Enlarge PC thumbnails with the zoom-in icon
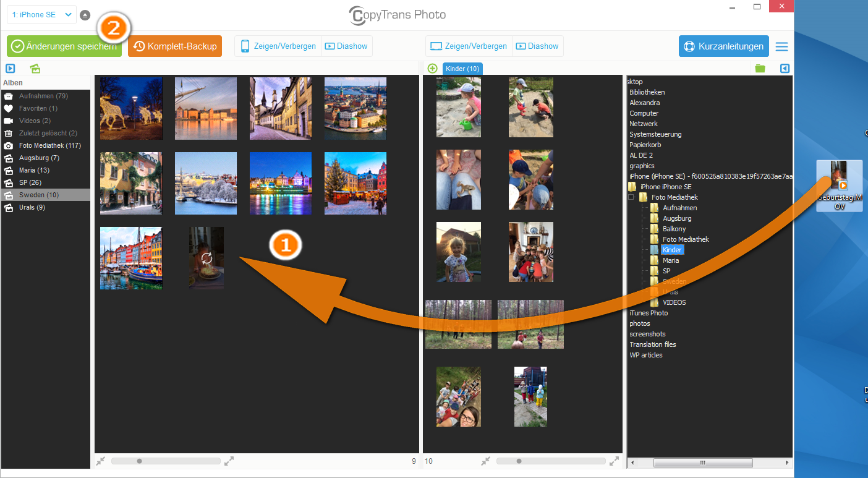The width and height of the screenshot is (868, 478). coord(614,461)
